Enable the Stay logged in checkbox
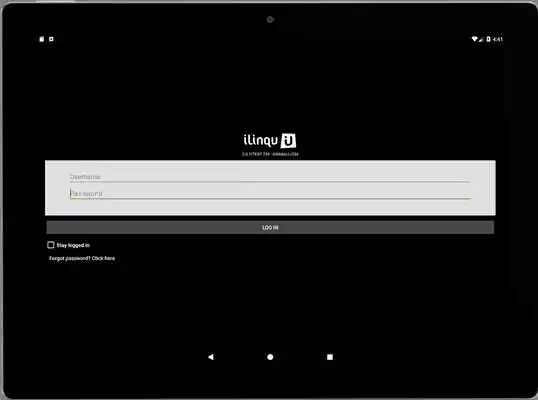Image resolution: width=538 pixels, height=400 pixels. point(51,245)
